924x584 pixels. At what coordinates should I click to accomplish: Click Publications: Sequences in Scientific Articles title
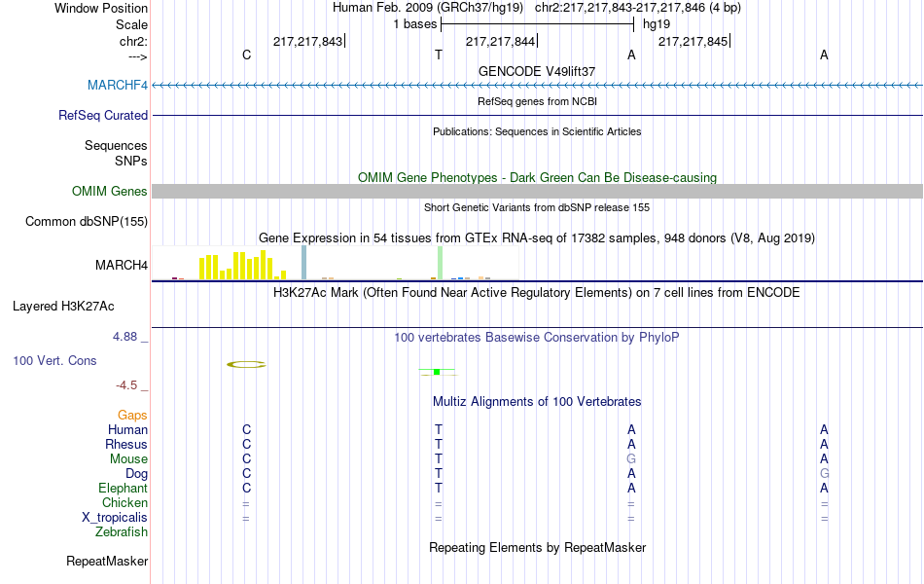click(x=537, y=131)
